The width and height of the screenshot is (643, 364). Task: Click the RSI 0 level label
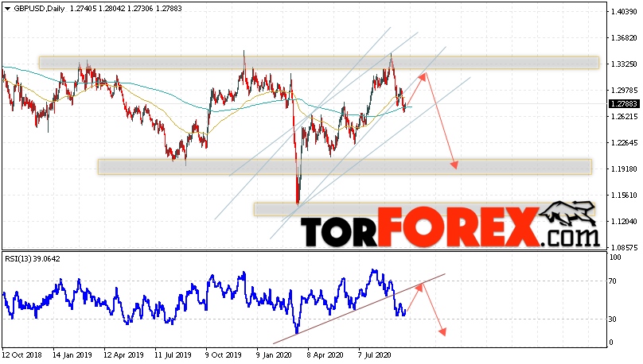611,343
